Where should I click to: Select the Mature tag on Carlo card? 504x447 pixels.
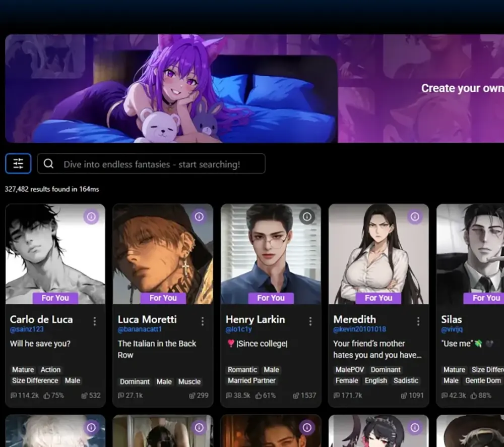tap(23, 370)
